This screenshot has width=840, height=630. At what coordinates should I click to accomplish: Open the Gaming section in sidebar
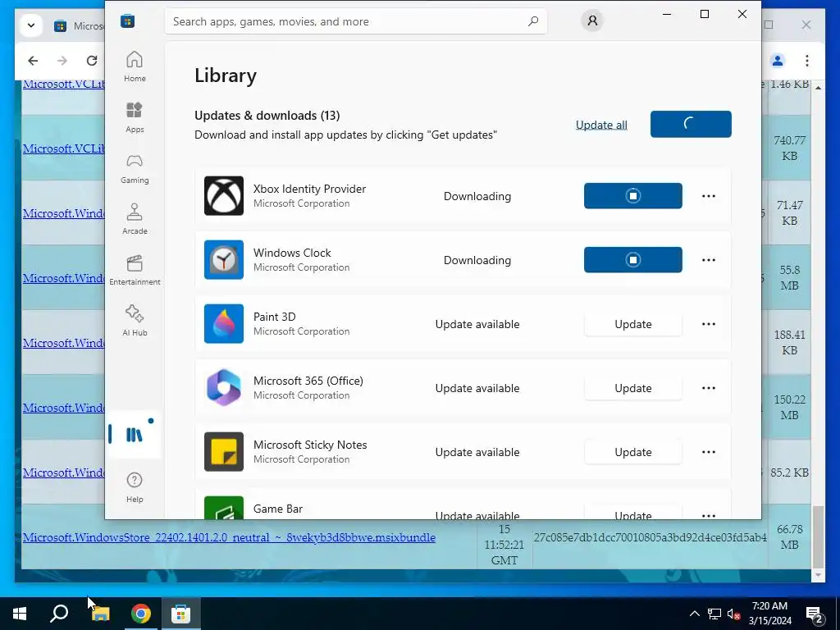coord(135,168)
